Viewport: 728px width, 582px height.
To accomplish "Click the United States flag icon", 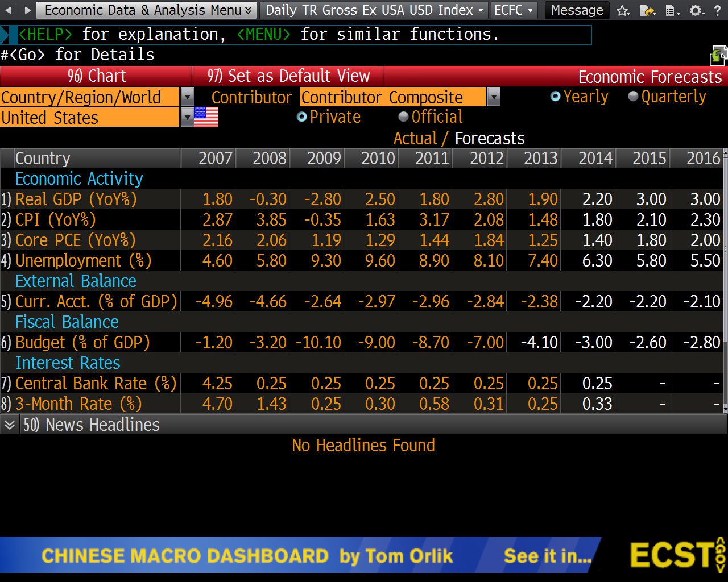I will coord(207,118).
